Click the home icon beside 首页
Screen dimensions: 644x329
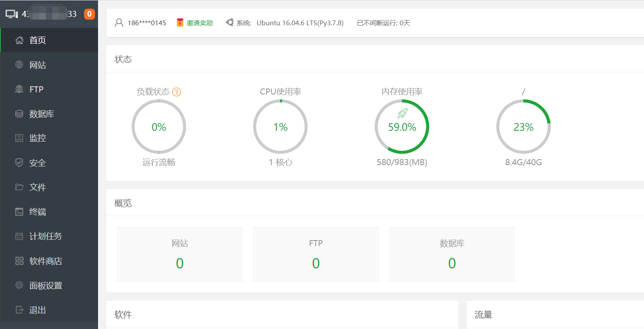click(19, 41)
